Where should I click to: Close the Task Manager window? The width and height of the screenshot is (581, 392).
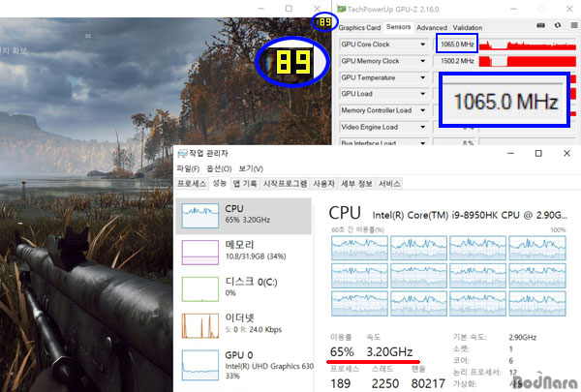566,153
